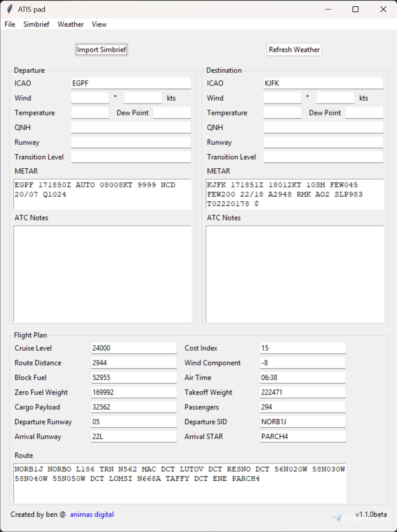Select the Arrival STAR field showing PARCH4
The image size is (397, 532).
tap(303, 436)
